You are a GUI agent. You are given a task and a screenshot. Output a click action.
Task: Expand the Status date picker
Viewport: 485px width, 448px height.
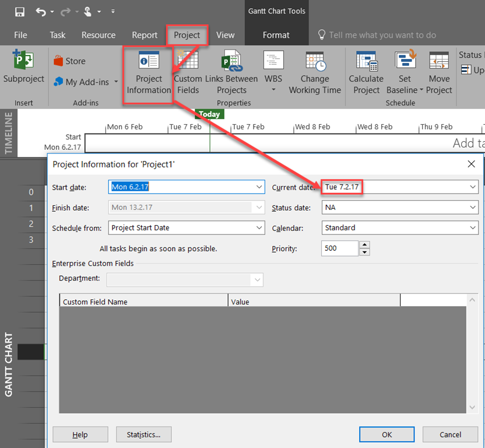coord(473,208)
